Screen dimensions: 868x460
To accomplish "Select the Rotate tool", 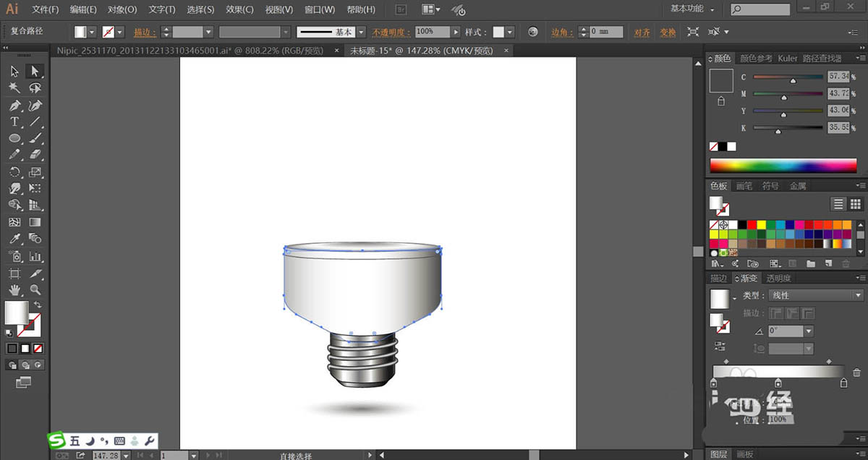I will click(14, 172).
